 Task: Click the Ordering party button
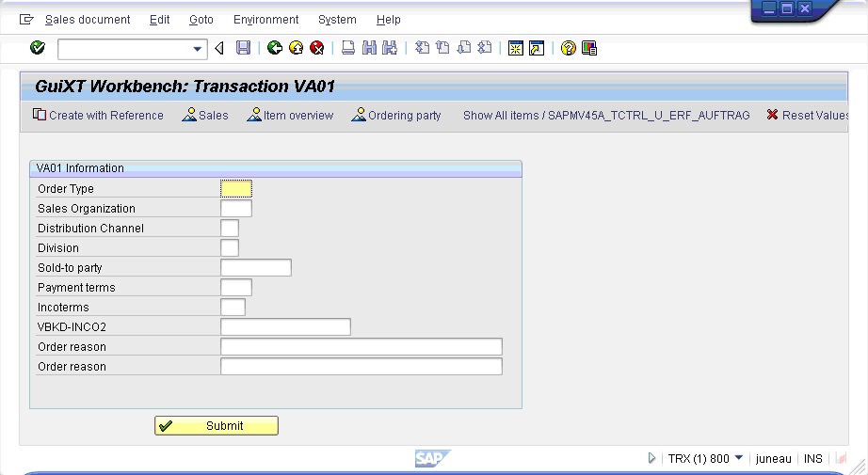pyautogui.click(x=396, y=115)
